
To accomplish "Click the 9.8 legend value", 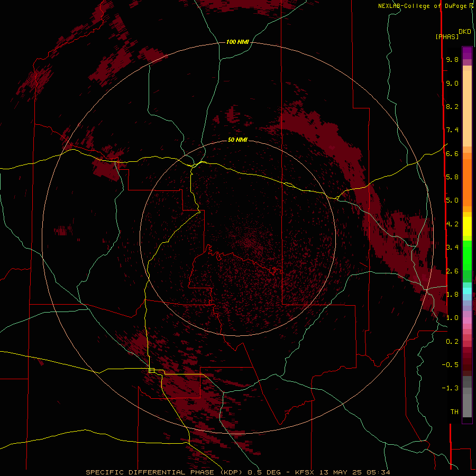I will 452,59.
